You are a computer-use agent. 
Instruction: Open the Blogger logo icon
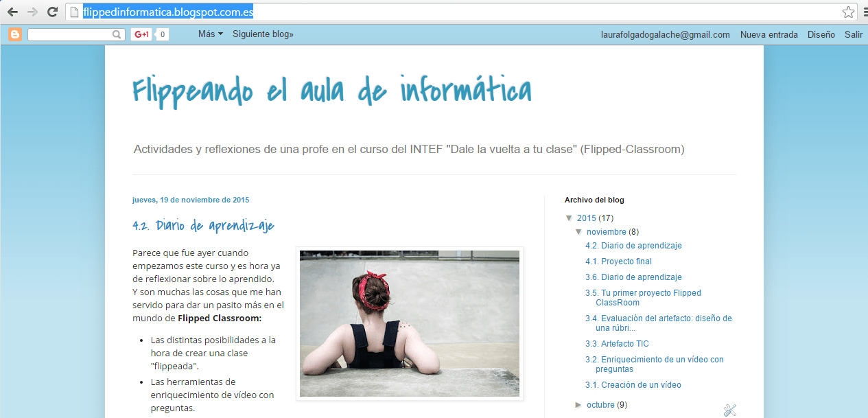tap(15, 34)
